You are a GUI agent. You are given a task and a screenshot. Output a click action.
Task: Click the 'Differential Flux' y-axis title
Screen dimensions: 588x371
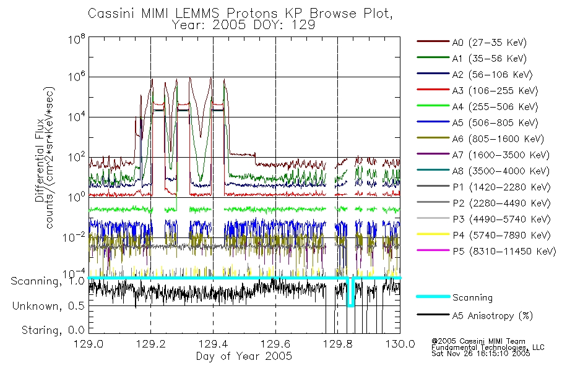(x=40, y=160)
